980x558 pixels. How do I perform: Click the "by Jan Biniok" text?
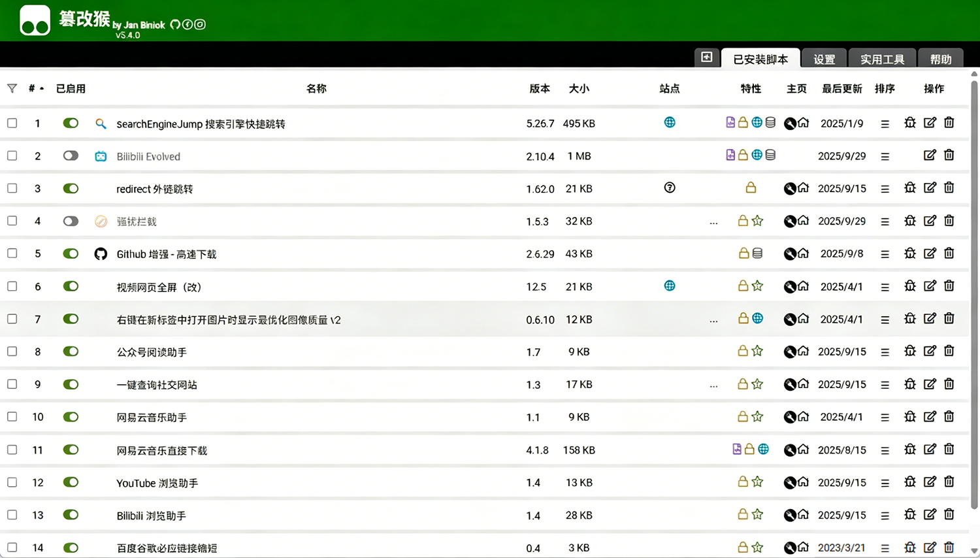pos(139,25)
